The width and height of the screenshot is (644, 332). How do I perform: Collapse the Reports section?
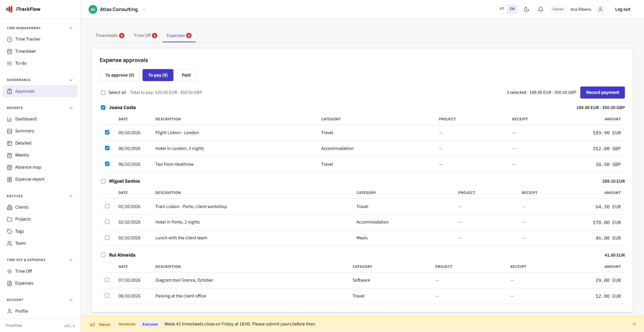[x=71, y=108]
